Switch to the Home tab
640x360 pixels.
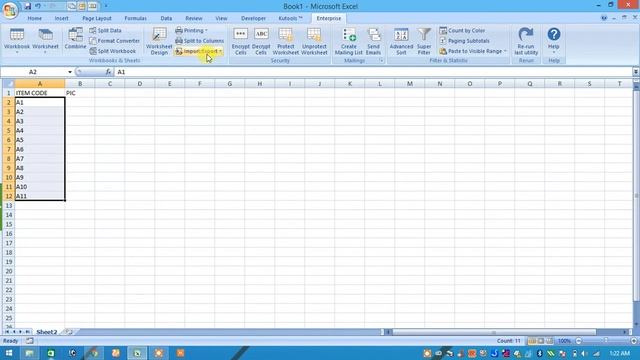[35, 18]
